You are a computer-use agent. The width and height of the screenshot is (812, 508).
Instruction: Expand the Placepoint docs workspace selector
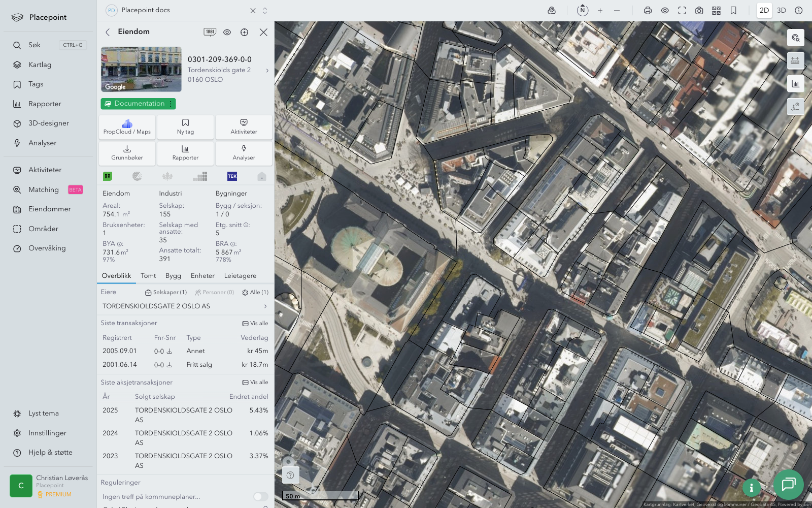coord(265,11)
